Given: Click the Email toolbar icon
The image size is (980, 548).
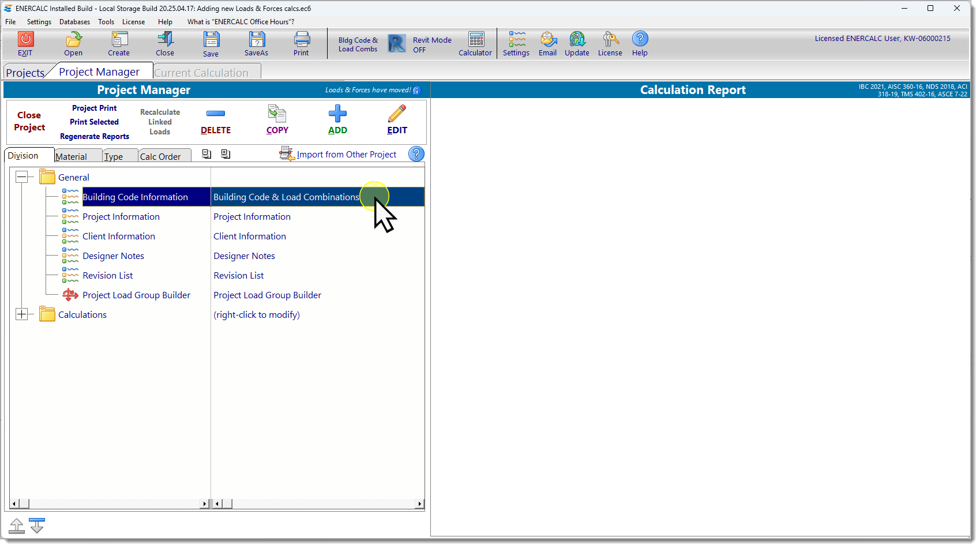Looking at the screenshot, I should [548, 39].
